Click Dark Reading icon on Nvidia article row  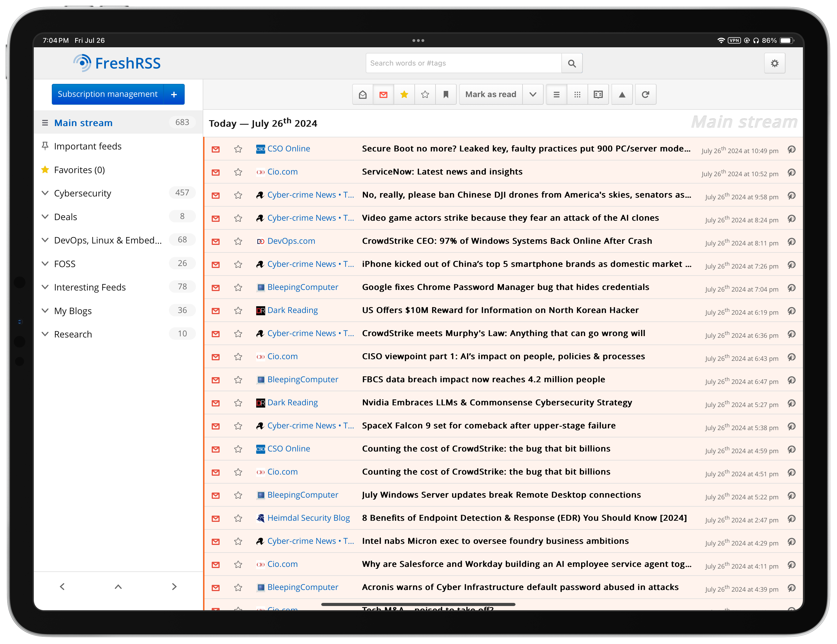pos(261,403)
